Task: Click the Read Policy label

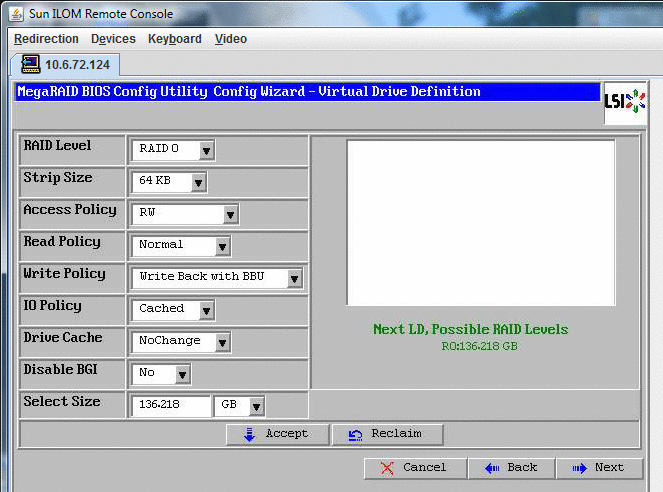Action: click(62, 242)
